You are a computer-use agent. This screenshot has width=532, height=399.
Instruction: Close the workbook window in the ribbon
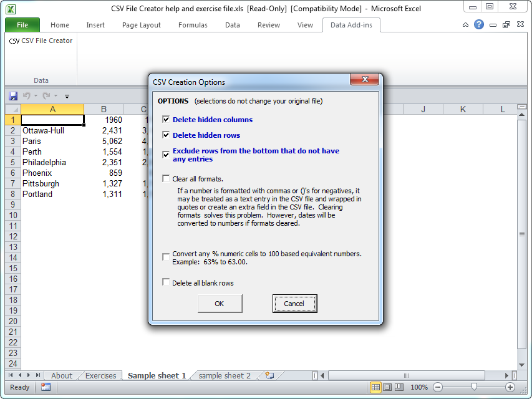[520, 24]
